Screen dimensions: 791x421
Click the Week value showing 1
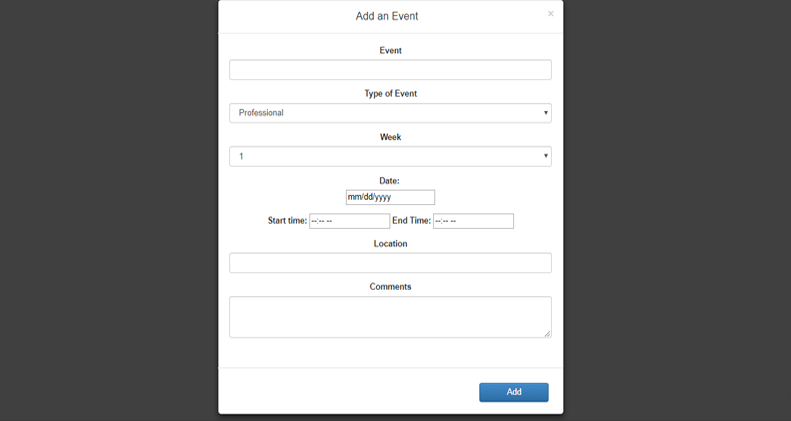[x=241, y=156]
